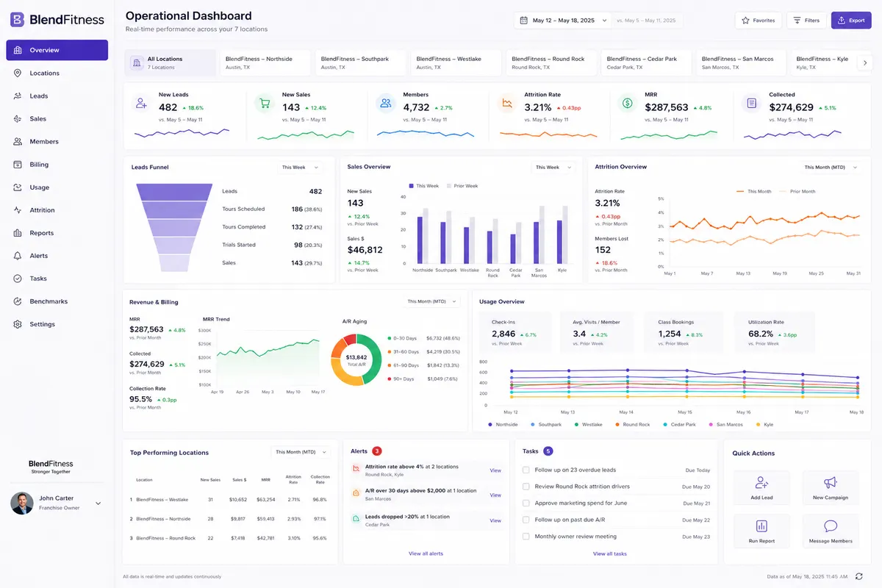Click the Benchmarks icon in sidebar
882x588 pixels.
click(18, 301)
